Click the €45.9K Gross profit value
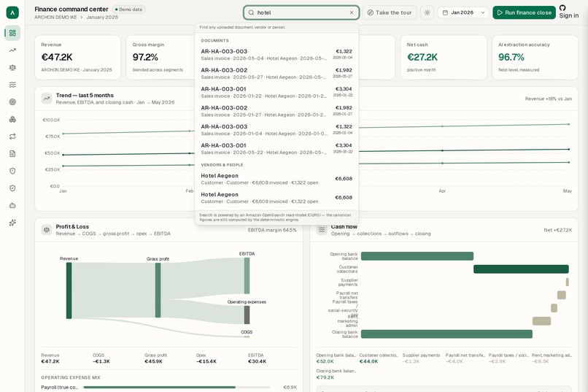This screenshot has height=392, width=588. (153, 361)
